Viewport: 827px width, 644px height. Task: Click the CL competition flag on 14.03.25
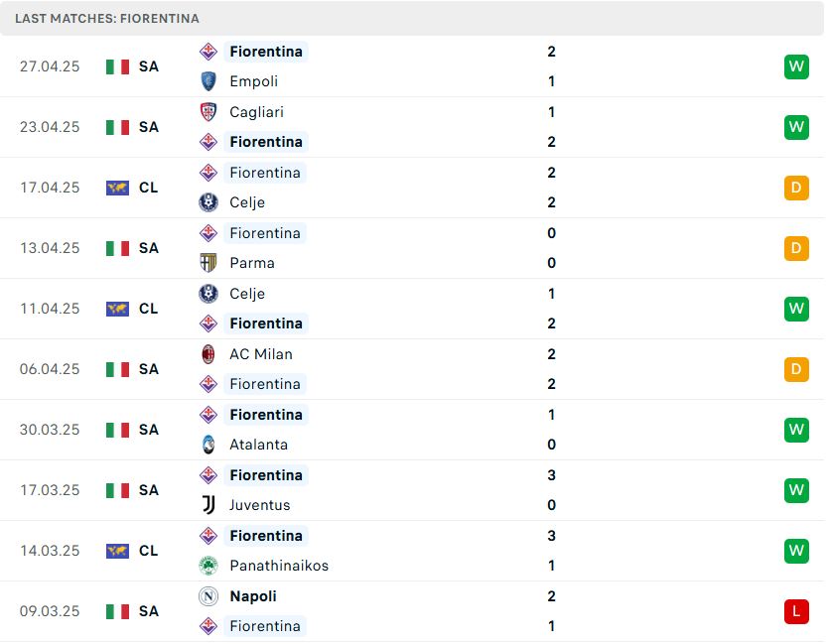point(117,551)
